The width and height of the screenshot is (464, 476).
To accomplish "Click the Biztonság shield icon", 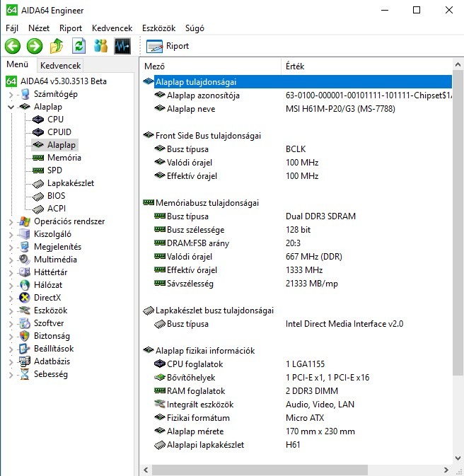I will (25, 336).
